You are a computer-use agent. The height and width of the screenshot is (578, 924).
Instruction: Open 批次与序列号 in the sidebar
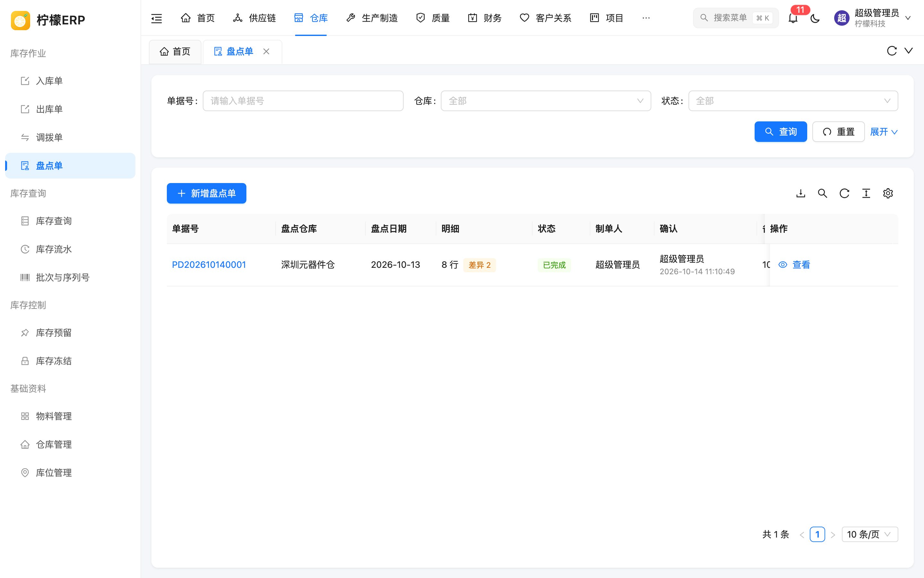click(x=70, y=277)
